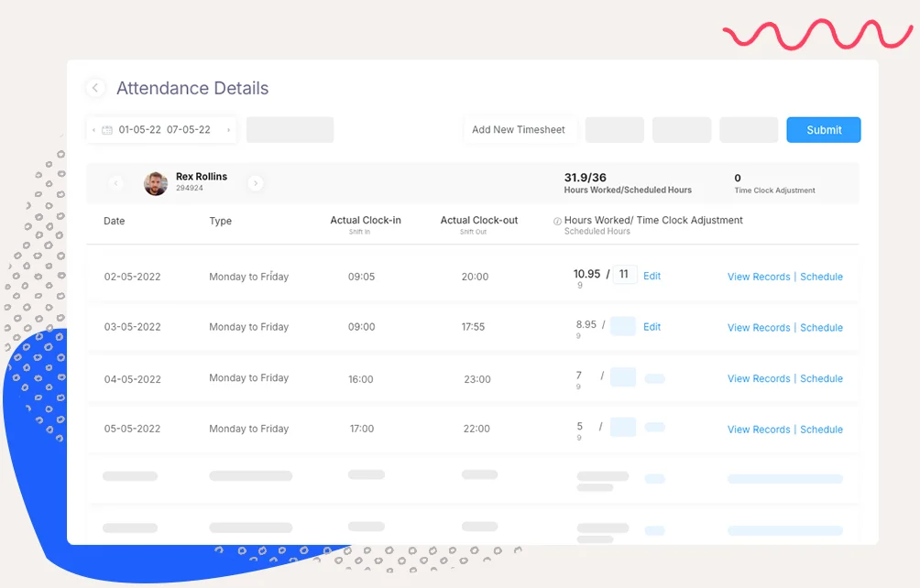The height and width of the screenshot is (588, 920).
Task: Switch to next employee after Rex Rollins
Action: [x=256, y=183]
